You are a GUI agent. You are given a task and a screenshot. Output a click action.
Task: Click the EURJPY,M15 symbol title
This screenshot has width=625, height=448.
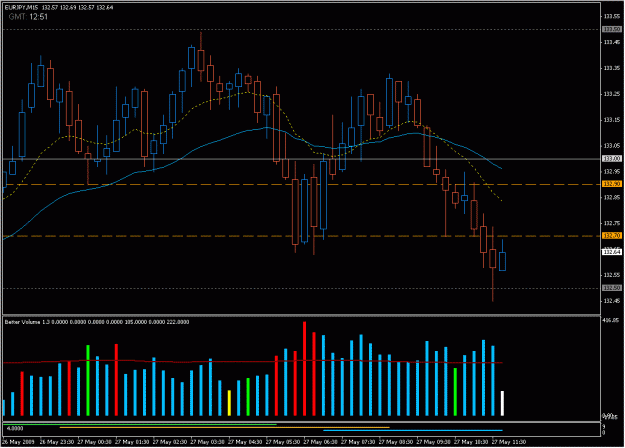click(x=19, y=7)
